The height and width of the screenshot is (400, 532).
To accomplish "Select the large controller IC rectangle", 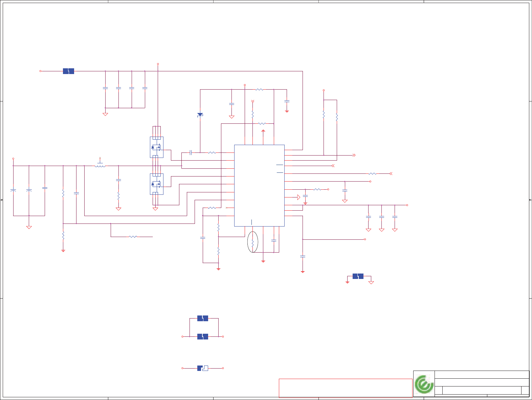I will 259,186.
